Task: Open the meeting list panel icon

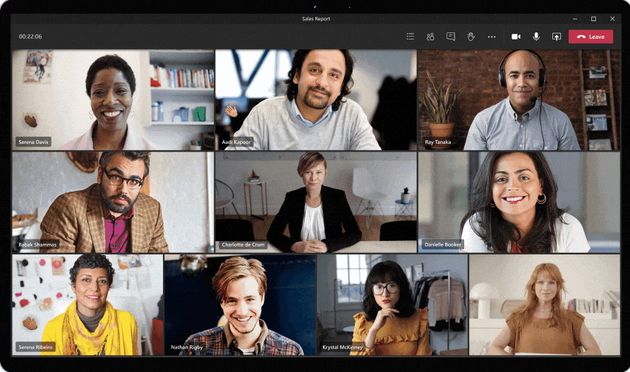Action: [x=410, y=37]
